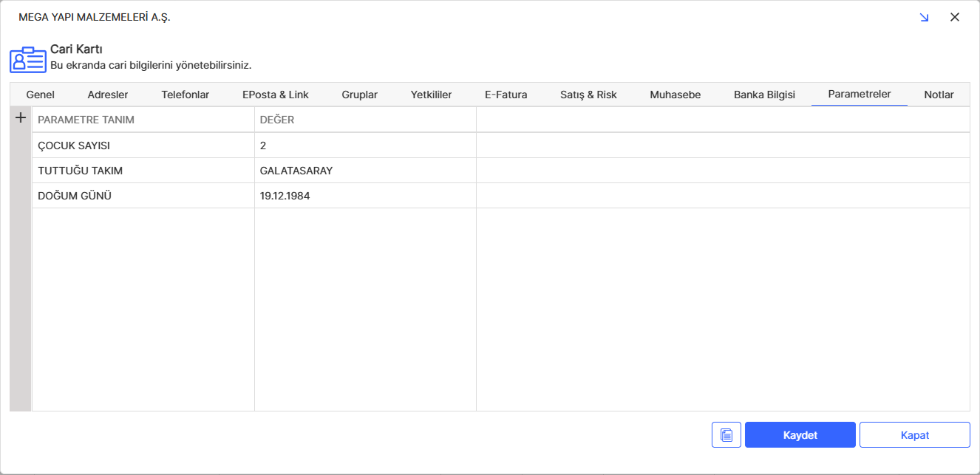Open the Yetkililer tab
Image resolution: width=980 pixels, height=475 pixels.
coord(431,95)
